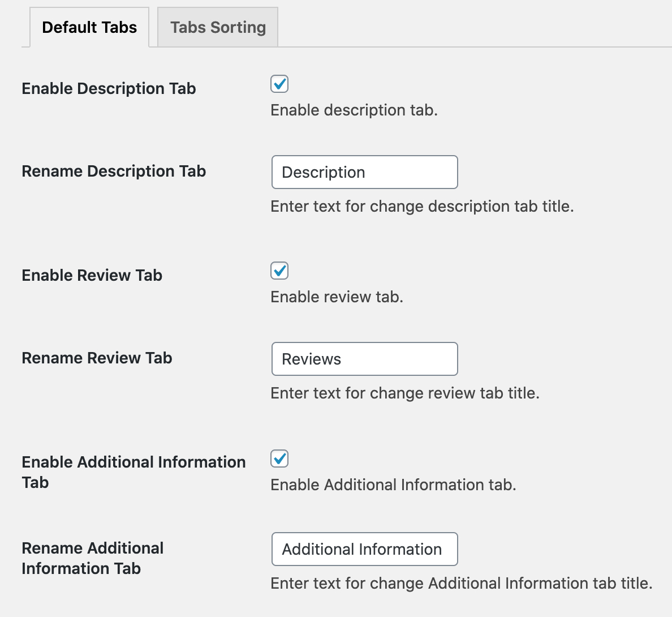Focus the Rename Description Tab text field
The width and height of the screenshot is (672, 617).
(365, 173)
